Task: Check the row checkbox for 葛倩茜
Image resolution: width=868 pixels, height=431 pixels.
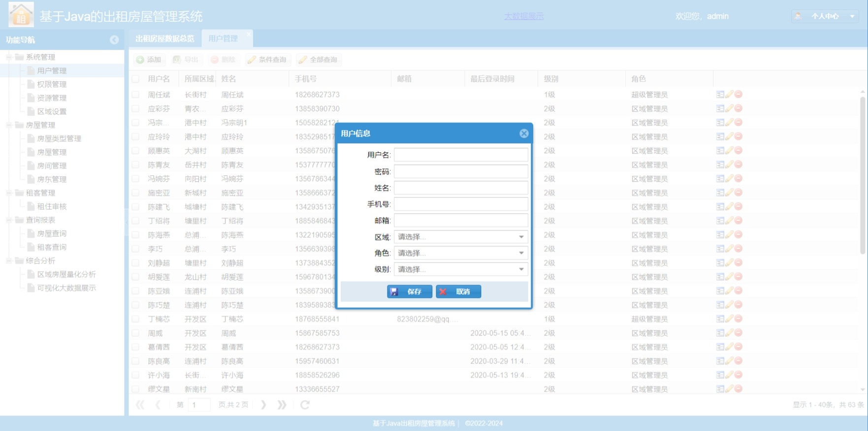Action: (135, 347)
